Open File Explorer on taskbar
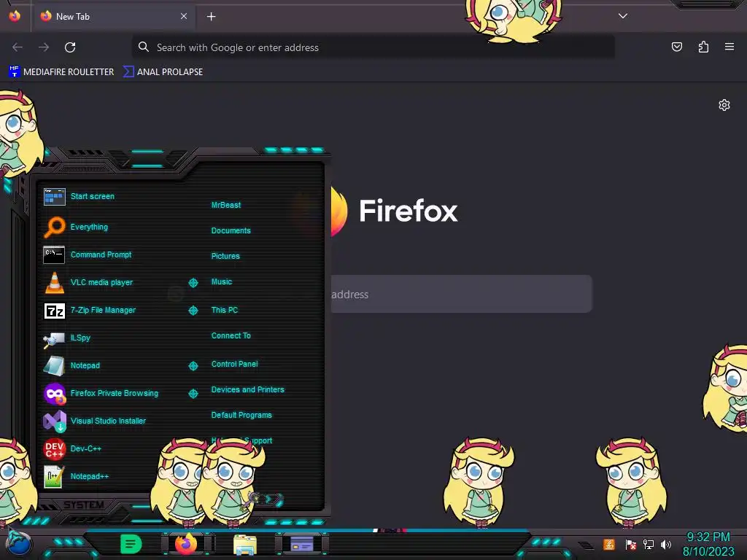 coord(245,544)
